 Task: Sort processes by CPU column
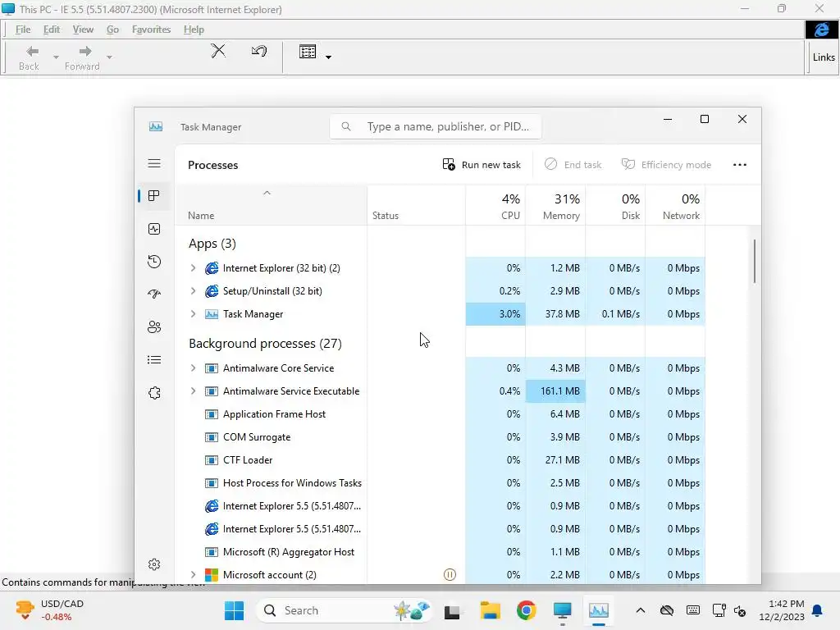click(x=495, y=206)
